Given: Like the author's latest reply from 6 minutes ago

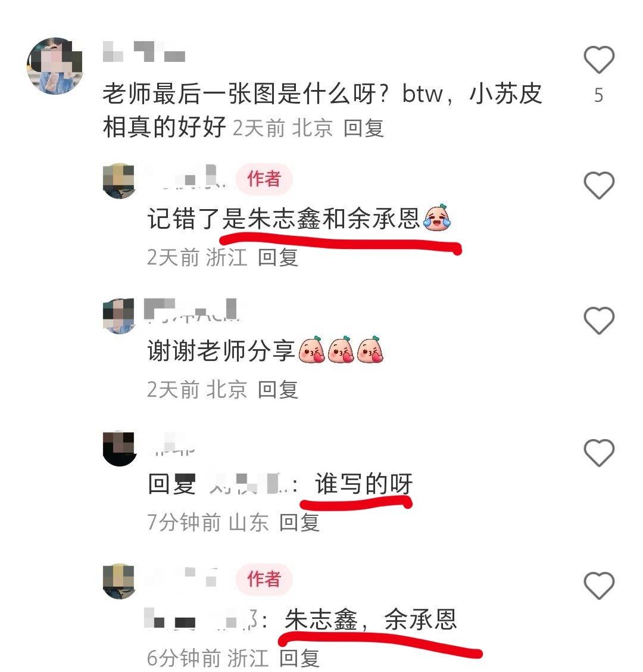Looking at the screenshot, I should coord(599,586).
